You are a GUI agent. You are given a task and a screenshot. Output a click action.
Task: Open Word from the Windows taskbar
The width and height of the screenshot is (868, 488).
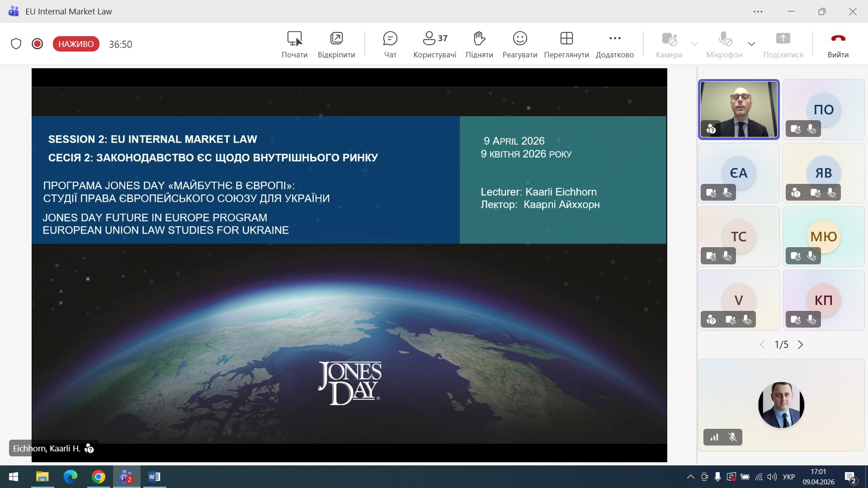(x=154, y=477)
